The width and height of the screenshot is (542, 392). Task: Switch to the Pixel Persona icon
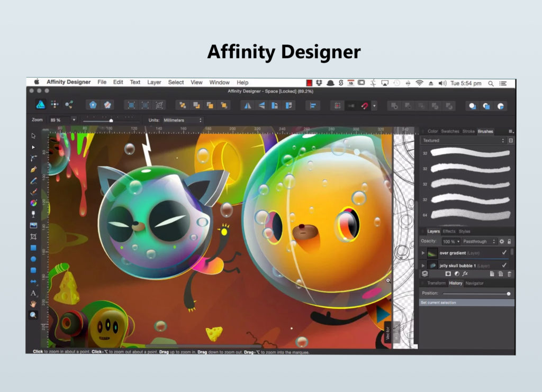pos(55,105)
